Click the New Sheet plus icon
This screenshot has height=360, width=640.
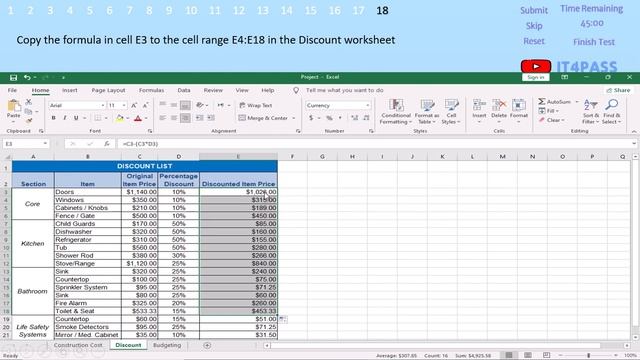pos(207,345)
